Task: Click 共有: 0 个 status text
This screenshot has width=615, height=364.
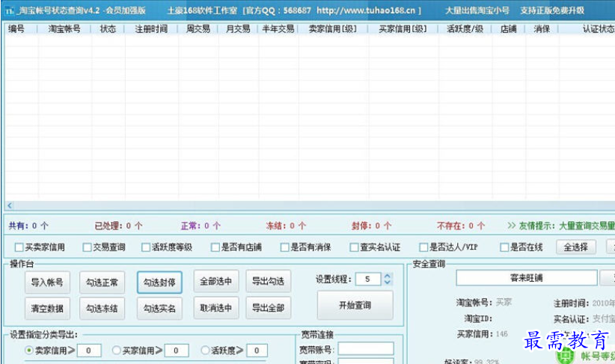Action: coord(28,226)
